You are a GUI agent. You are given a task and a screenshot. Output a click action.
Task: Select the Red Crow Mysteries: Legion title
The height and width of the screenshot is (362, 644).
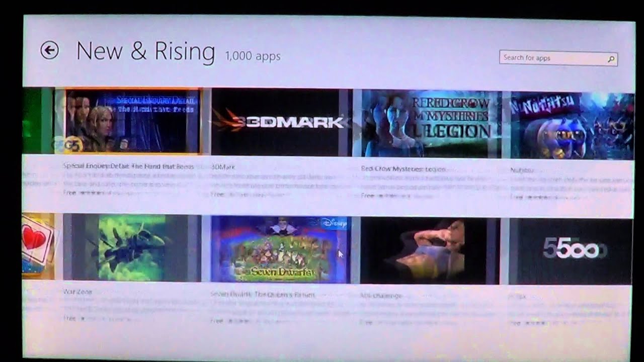click(403, 169)
